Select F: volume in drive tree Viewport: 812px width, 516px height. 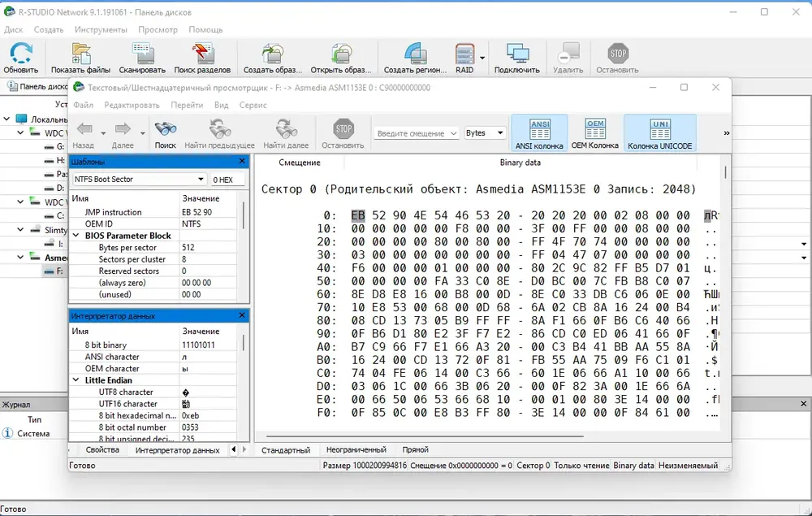[x=54, y=271]
